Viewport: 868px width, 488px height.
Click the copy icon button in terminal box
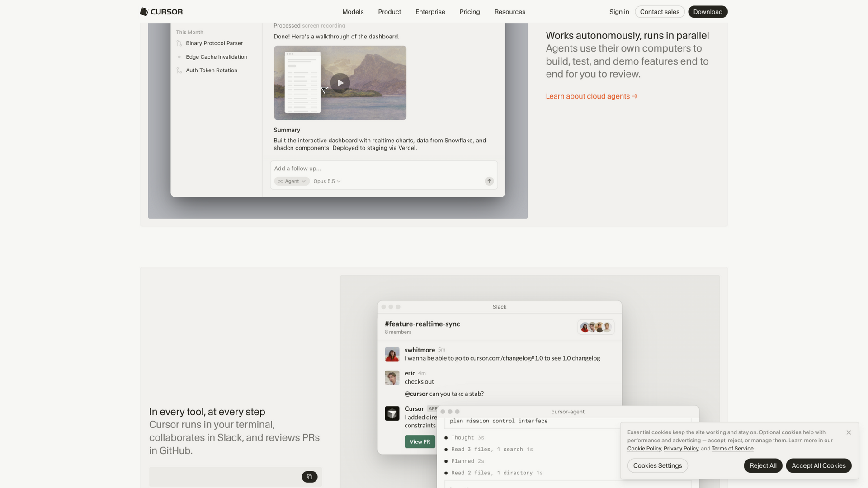(x=310, y=477)
